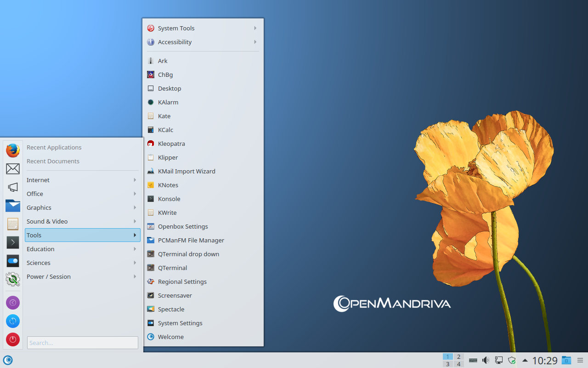Open the mail envelope icon in favorites

pyautogui.click(x=13, y=169)
